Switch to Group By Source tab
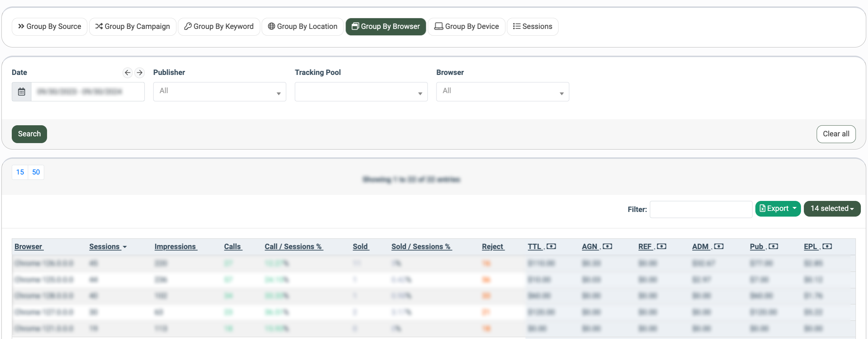The width and height of the screenshot is (868, 339). (50, 27)
